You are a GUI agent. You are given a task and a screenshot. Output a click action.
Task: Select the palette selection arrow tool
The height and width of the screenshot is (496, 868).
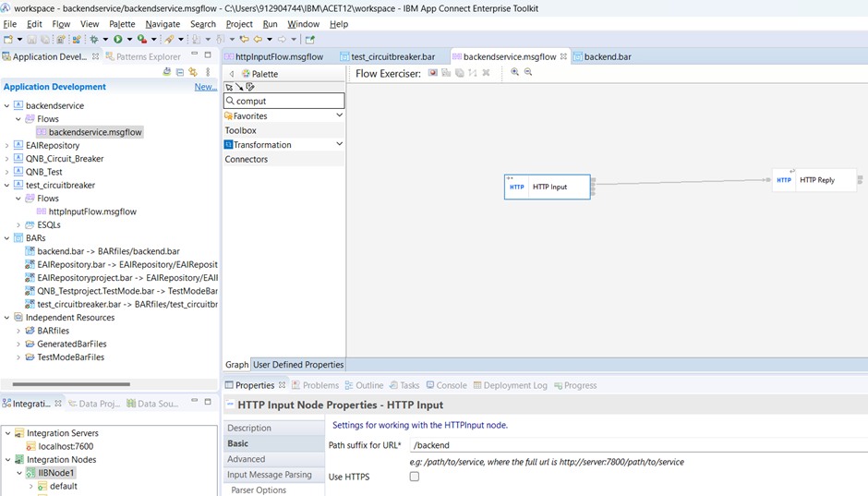pos(229,87)
